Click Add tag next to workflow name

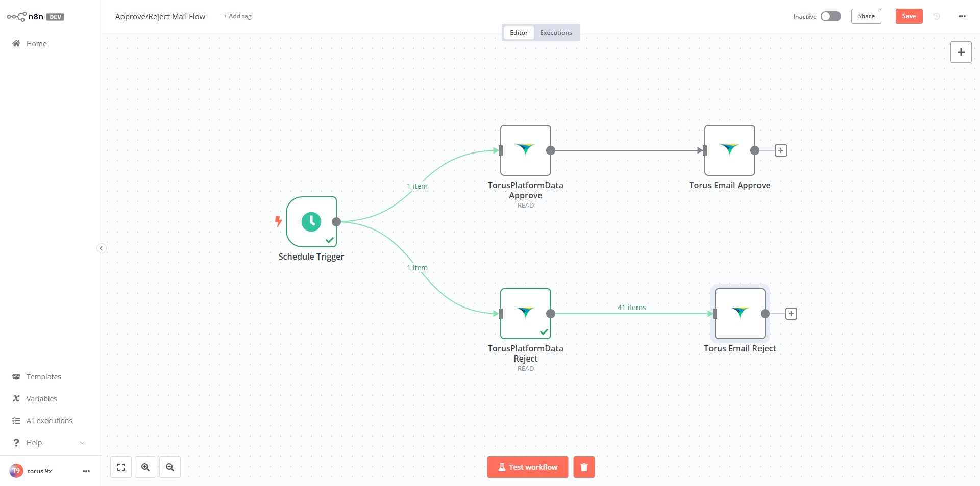[x=237, y=16]
